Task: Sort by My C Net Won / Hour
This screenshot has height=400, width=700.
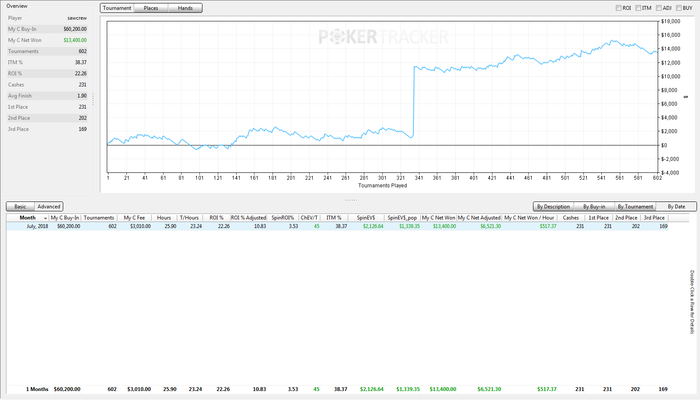Action: coord(529,218)
